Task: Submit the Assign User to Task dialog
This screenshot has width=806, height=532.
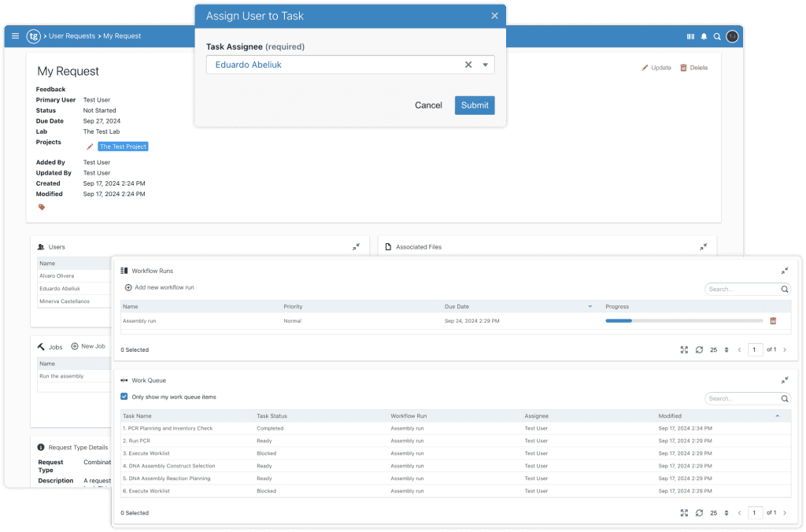Action: pos(474,105)
